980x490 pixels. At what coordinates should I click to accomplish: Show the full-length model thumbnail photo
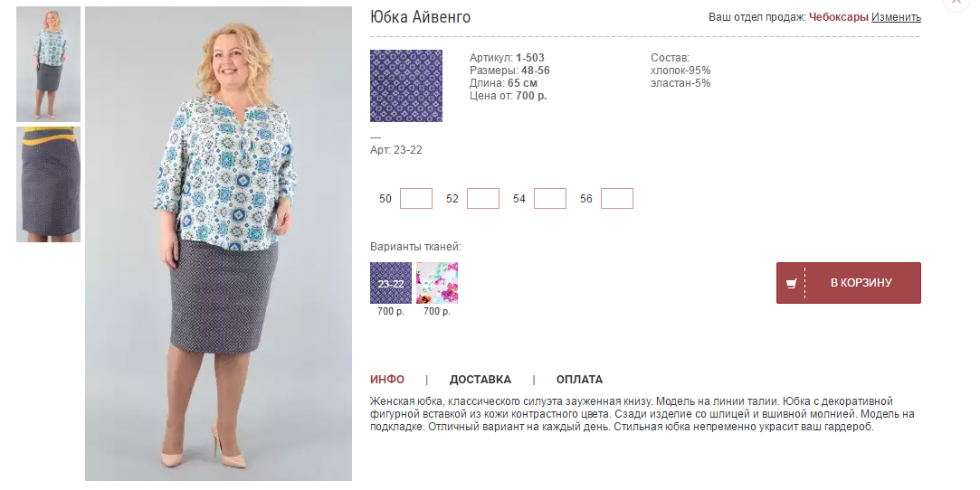point(48,64)
